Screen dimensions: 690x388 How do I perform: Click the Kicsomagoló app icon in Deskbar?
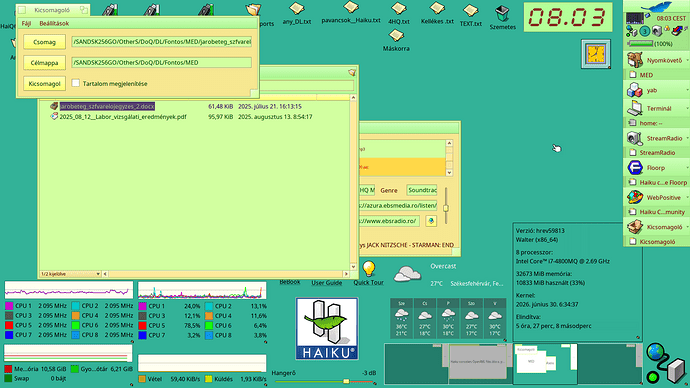635,227
